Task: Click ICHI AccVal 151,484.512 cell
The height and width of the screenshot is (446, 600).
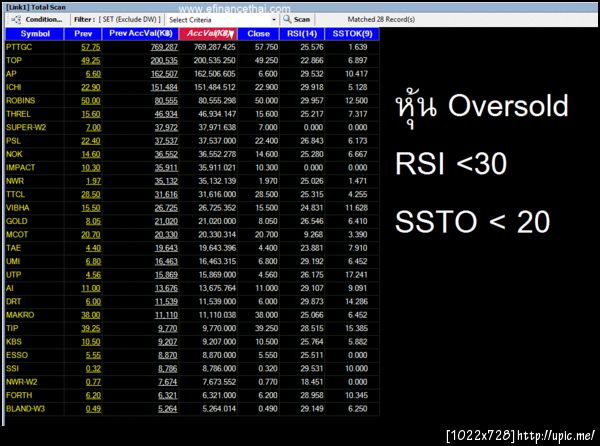Action: click(215, 87)
